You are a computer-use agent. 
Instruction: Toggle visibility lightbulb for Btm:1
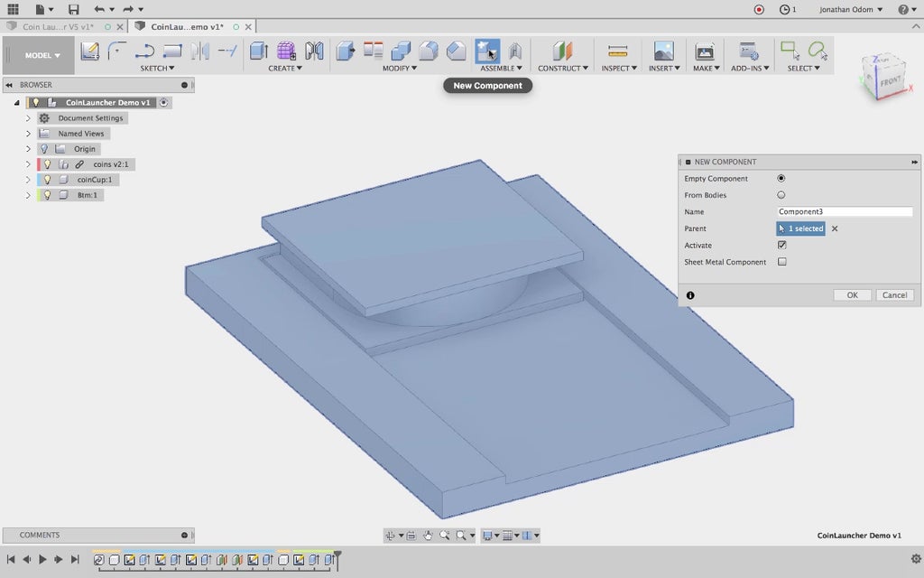click(x=48, y=195)
